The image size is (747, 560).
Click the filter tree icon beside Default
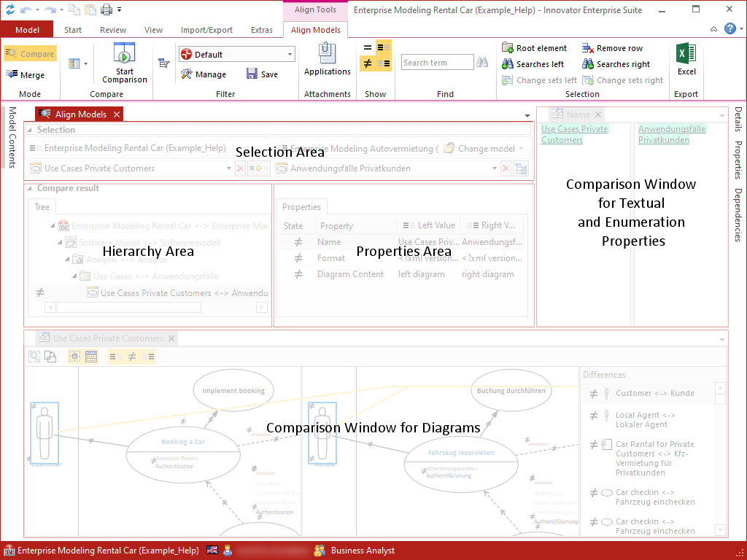point(164,63)
